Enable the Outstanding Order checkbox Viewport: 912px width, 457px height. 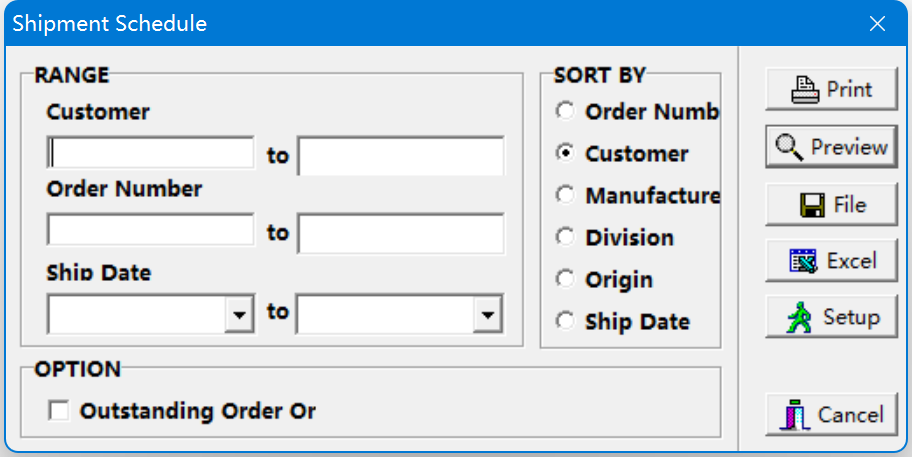pyautogui.click(x=59, y=410)
